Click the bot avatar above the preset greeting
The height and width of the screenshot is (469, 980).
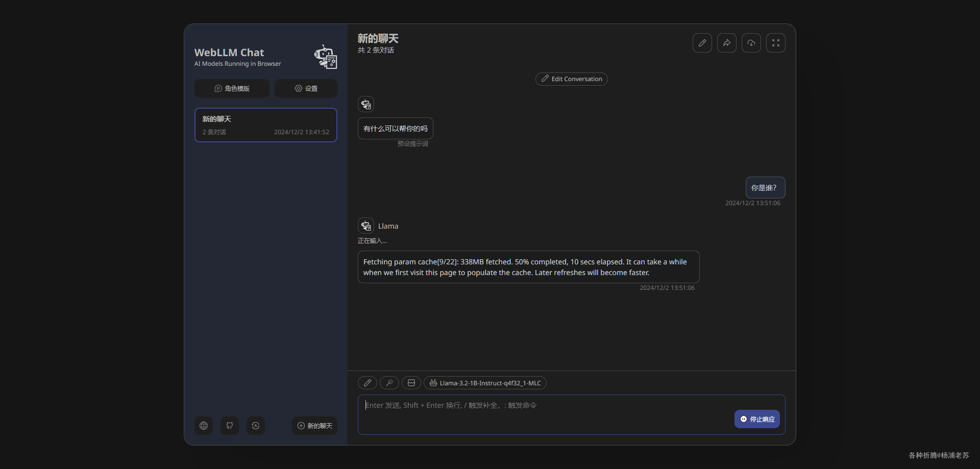[366, 104]
